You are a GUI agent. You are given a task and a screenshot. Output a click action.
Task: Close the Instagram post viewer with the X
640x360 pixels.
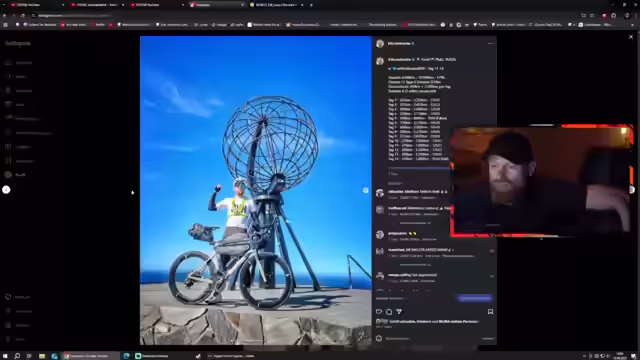pyautogui.click(x=631, y=37)
